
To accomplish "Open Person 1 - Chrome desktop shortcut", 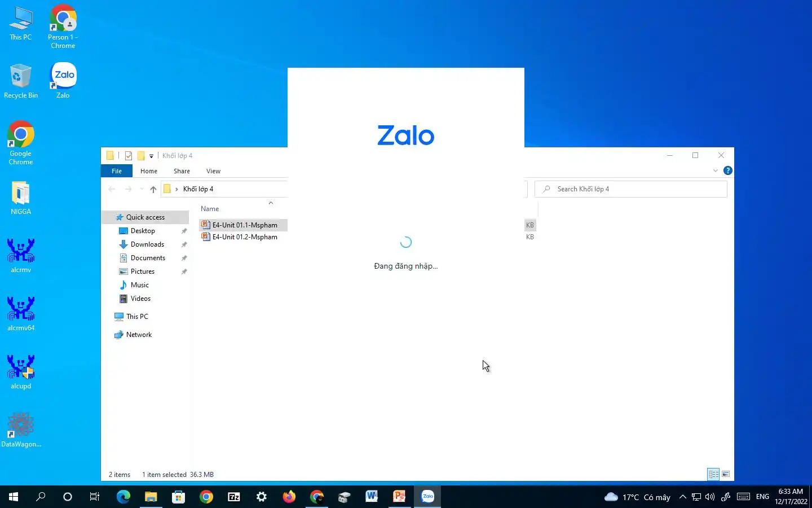I will [63, 27].
